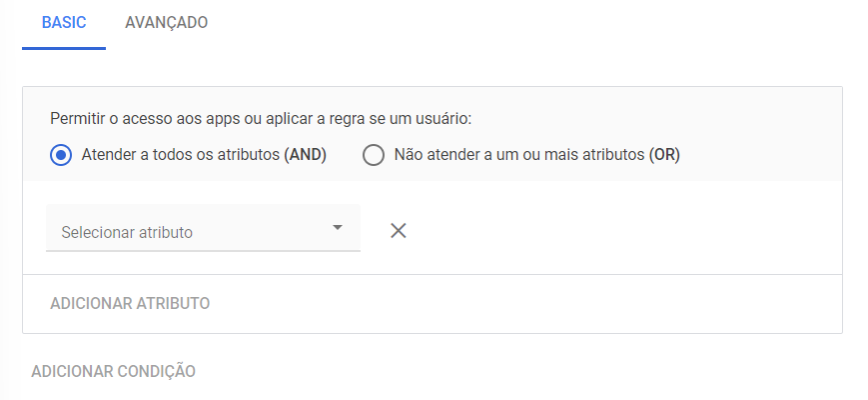Click the filled blue AND radio circle

coord(61,155)
